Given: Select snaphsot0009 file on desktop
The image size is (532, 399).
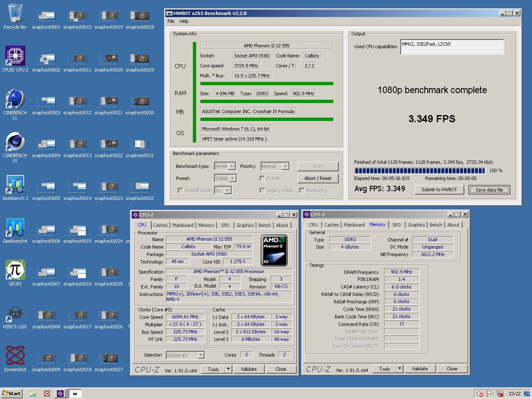Looking at the screenshot, I should [46, 362].
